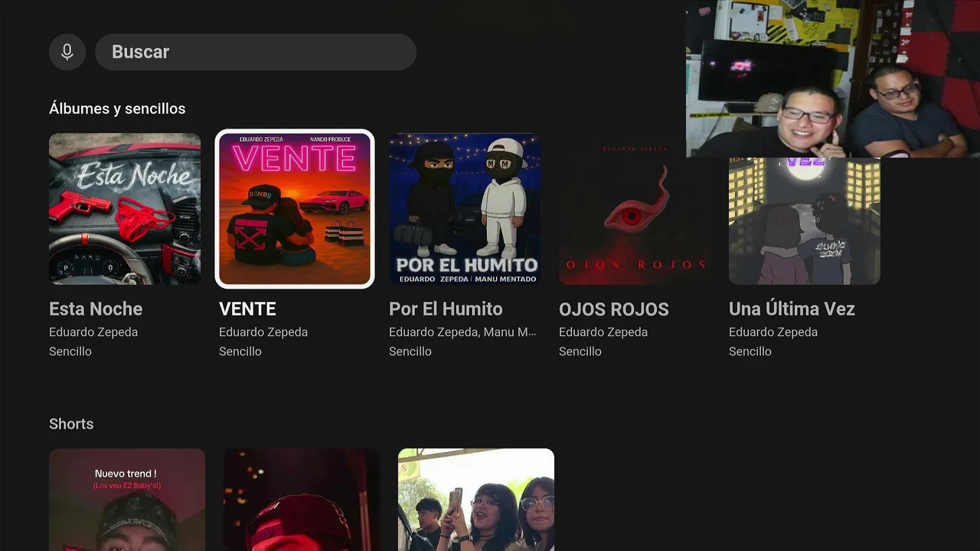Screen dimensions: 980x551
Task: Open the VENTE single cover art
Action: pyautogui.click(x=295, y=209)
